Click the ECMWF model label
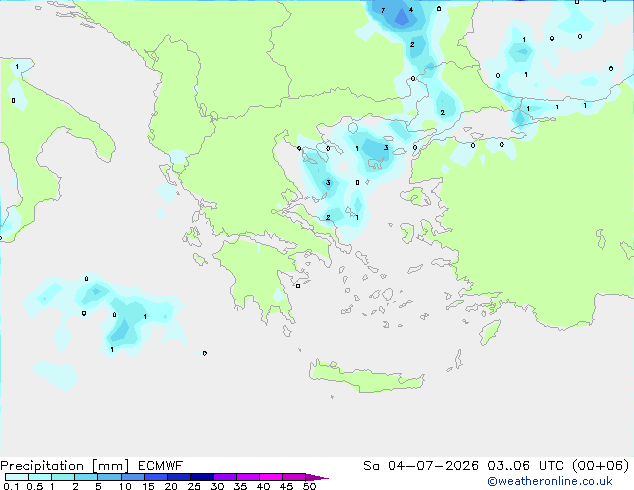The image size is (634, 490). pyautogui.click(x=161, y=466)
